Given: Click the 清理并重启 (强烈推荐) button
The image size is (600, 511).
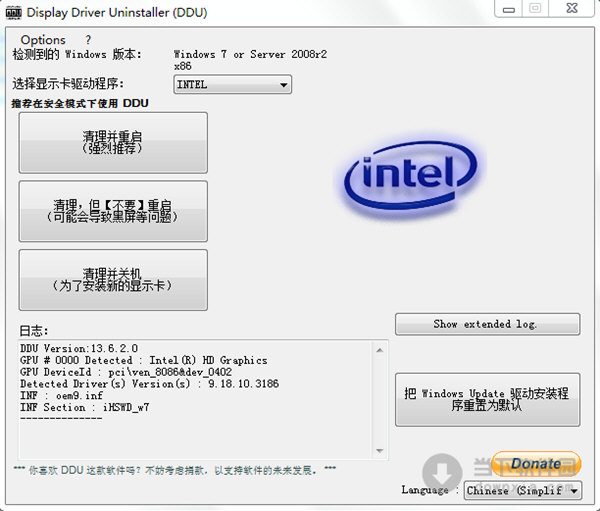Looking at the screenshot, I should point(113,143).
